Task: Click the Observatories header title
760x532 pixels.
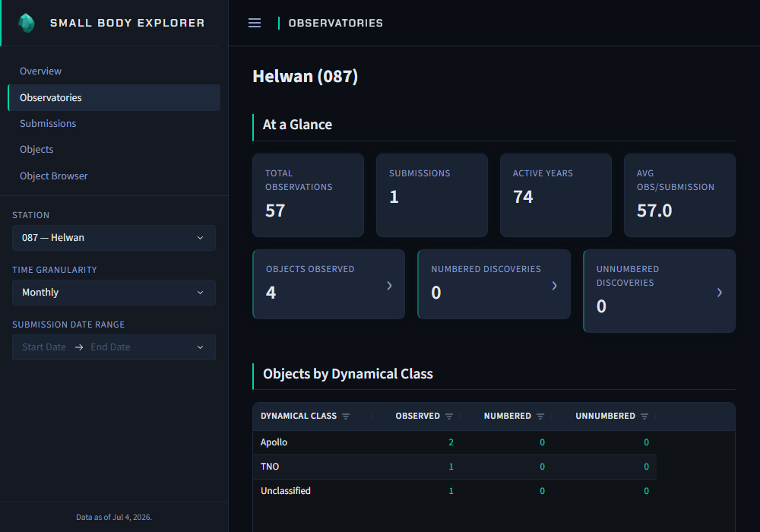Action: [x=335, y=23]
